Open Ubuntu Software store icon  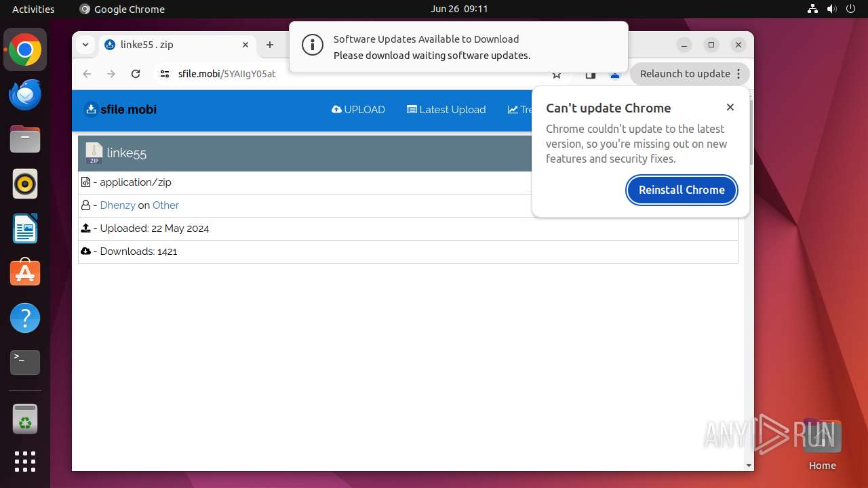click(25, 273)
